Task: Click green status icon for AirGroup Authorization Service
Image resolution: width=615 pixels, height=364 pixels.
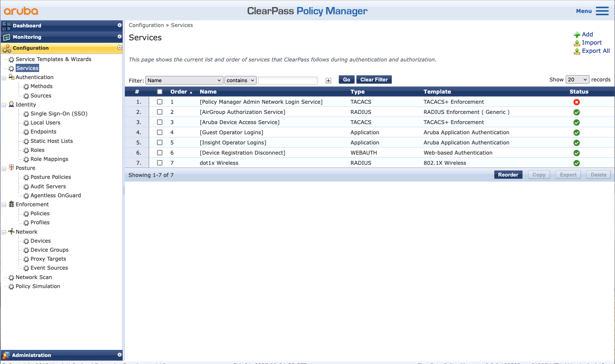Action: (x=577, y=112)
